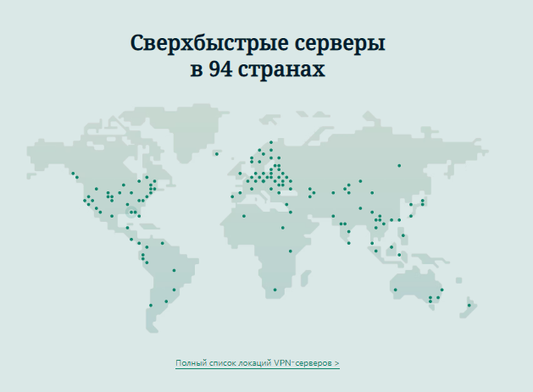Click the heading "Сверхбыстрые серверы в 94 странах"

click(x=258, y=56)
